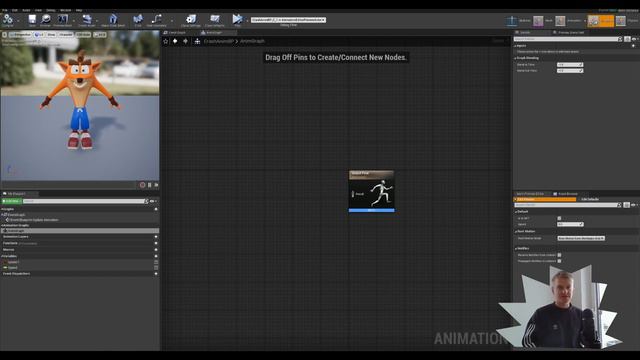Select AnimGraph in Animation Graphs list
The width and height of the screenshot is (640, 360).
point(80,231)
